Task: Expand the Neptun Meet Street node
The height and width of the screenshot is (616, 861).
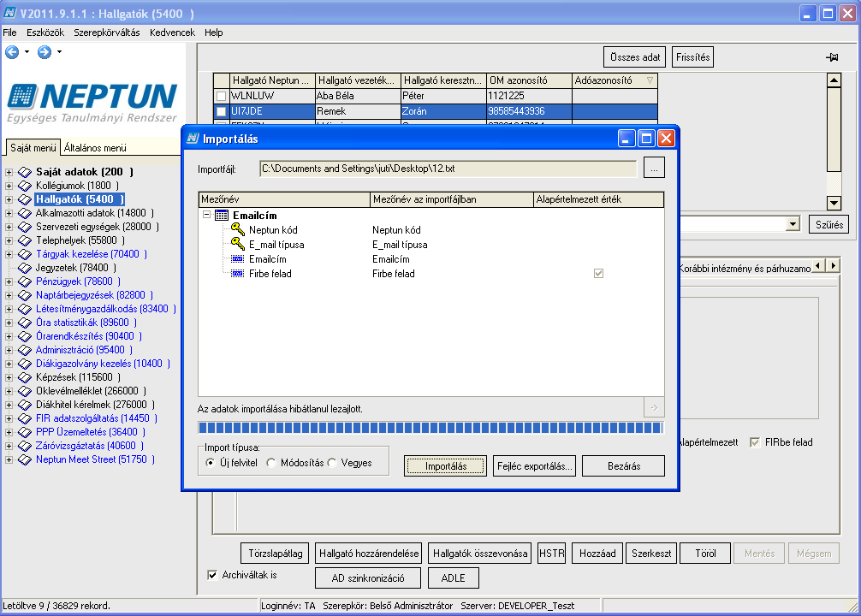Action: (x=9, y=459)
